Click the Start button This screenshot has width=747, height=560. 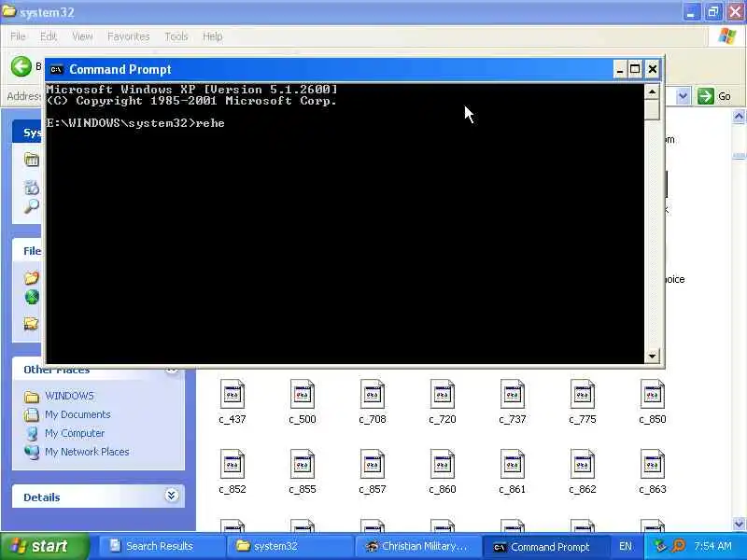pos(44,546)
